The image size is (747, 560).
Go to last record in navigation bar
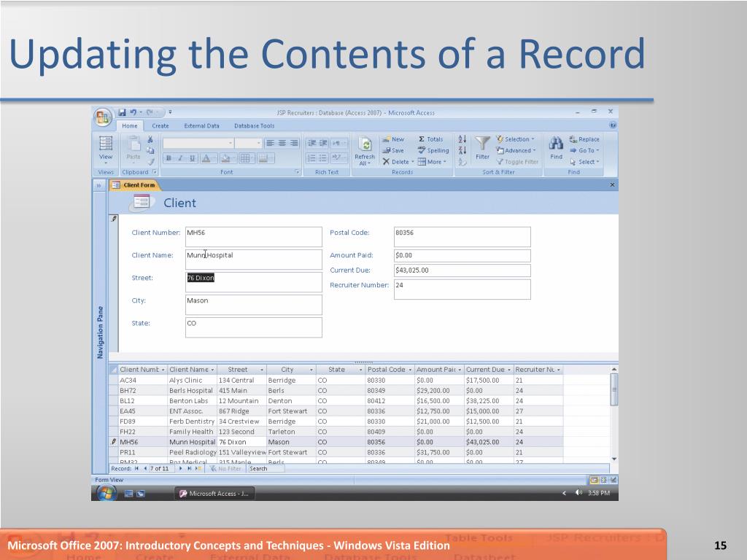click(x=189, y=469)
